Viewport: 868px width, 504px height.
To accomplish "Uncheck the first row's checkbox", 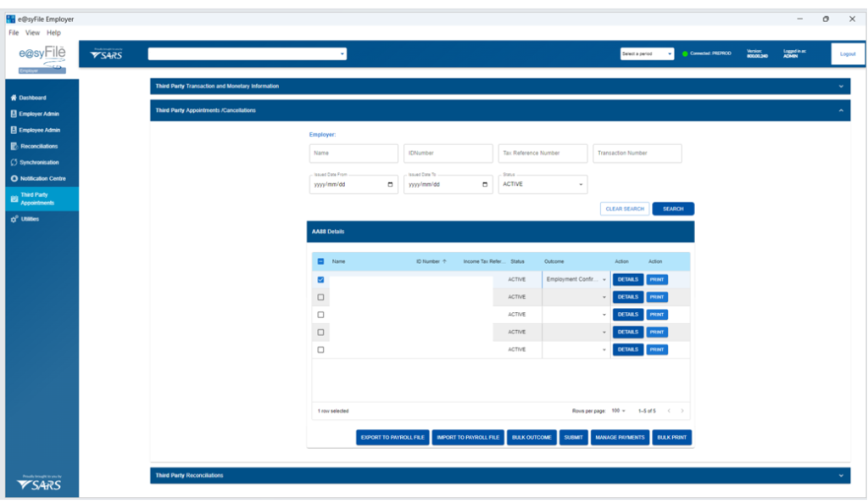I will [320, 280].
